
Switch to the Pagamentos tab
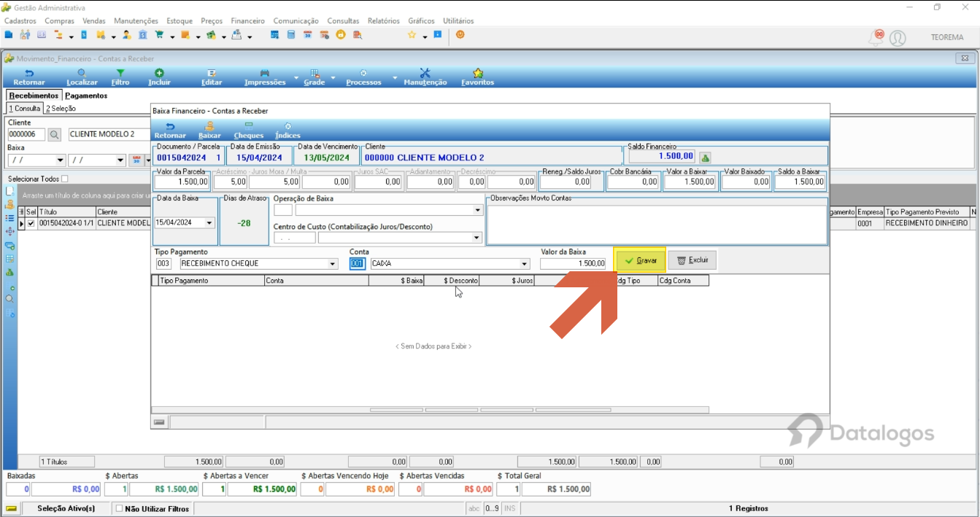[86, 96]
